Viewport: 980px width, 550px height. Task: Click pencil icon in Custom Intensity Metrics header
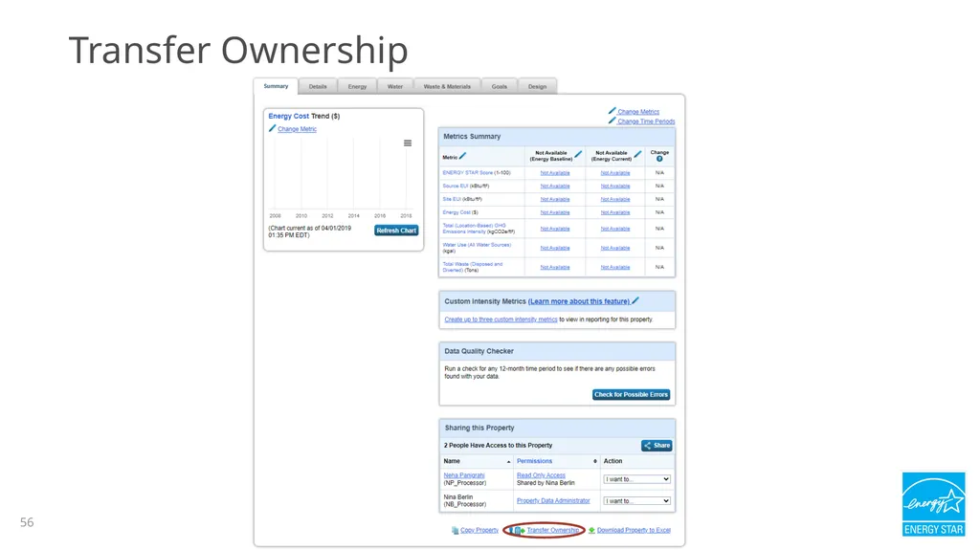point(635,300)
